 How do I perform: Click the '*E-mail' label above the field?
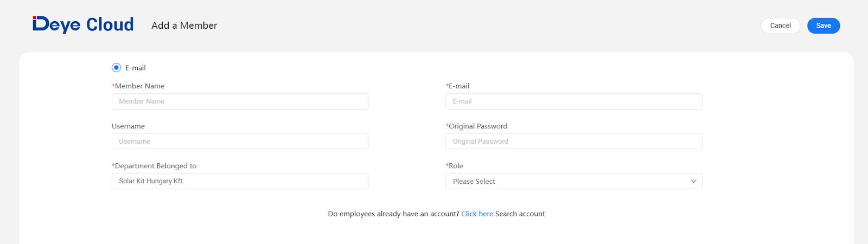458,86
